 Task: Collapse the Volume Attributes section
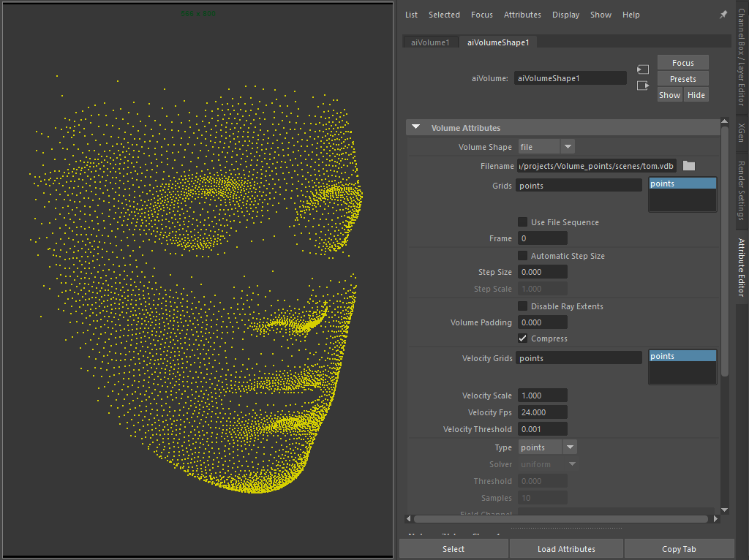(x=416, y=128)
